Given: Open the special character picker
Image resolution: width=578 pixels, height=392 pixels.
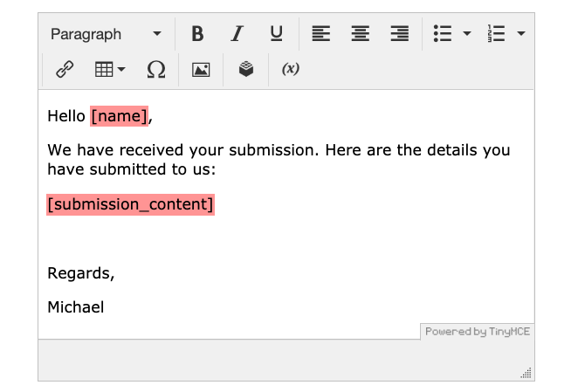Looking at the screenshot, I should [x=156, y=70].
